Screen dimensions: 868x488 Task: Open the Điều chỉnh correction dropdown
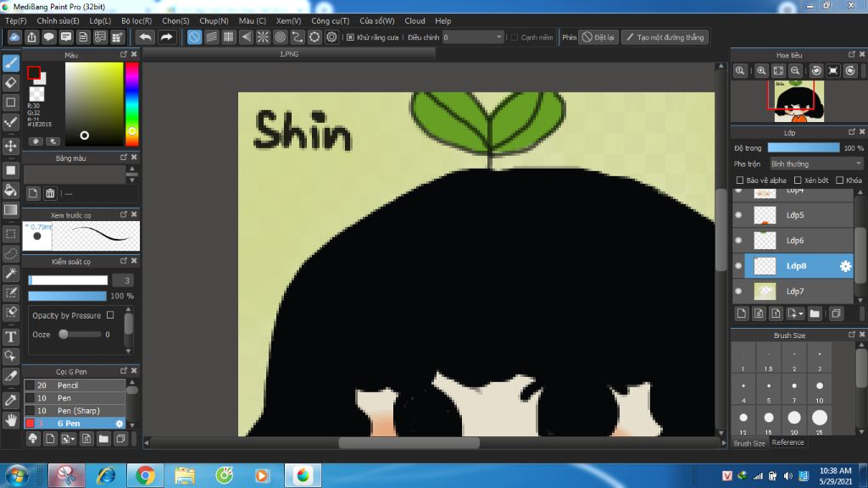tap(473, 37)
